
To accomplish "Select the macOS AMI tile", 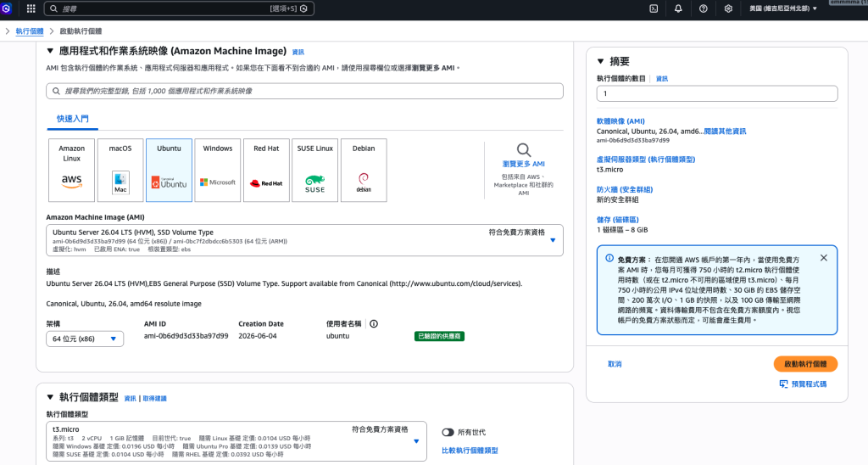I will [x=120, y=171].
